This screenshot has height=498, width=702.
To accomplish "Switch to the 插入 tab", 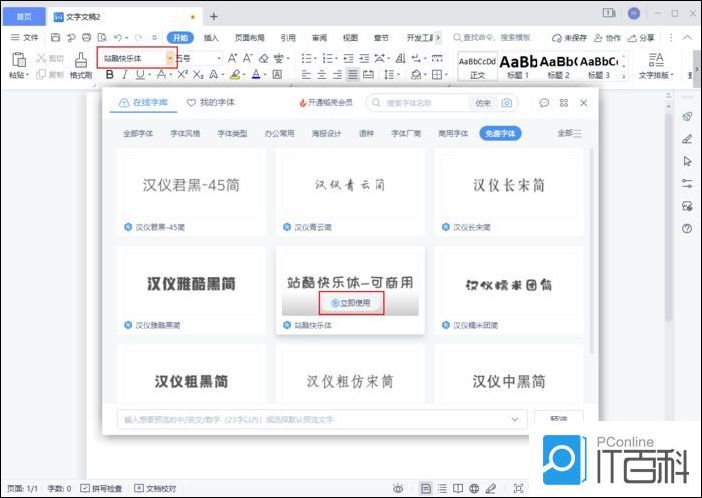I will pyautogui.click(x=211, y=38).
